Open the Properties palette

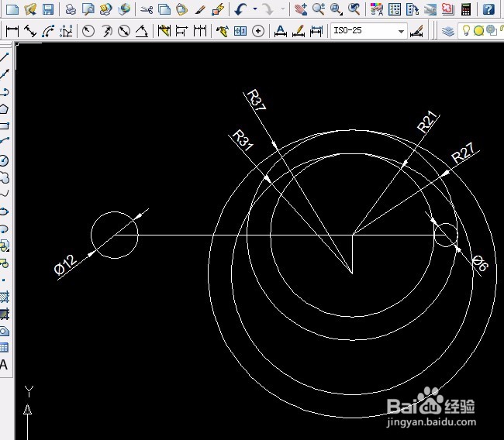[x=377, y=9]
